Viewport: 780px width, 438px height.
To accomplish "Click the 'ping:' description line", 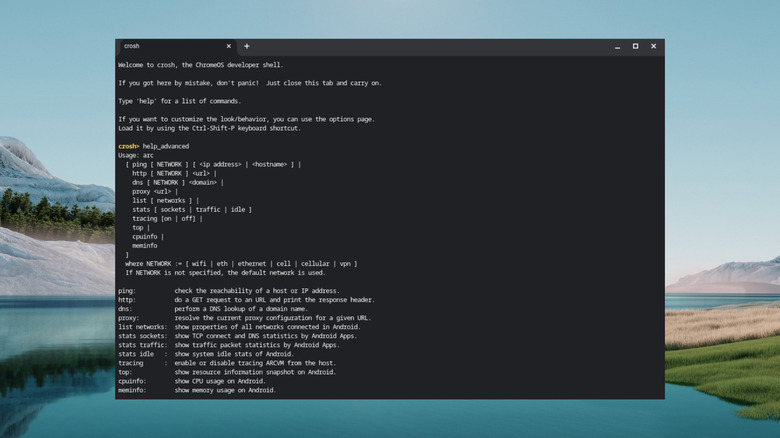I will coord(228,291).
